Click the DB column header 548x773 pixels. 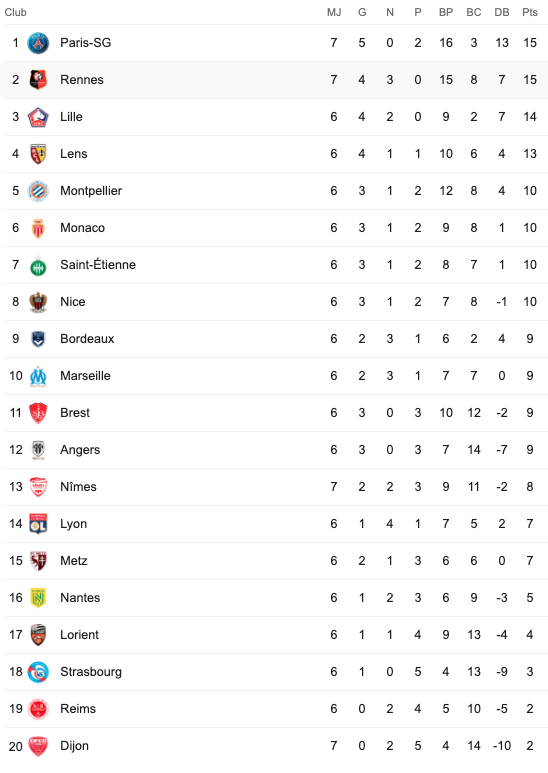pyautogui.click(x=502, y=12)
